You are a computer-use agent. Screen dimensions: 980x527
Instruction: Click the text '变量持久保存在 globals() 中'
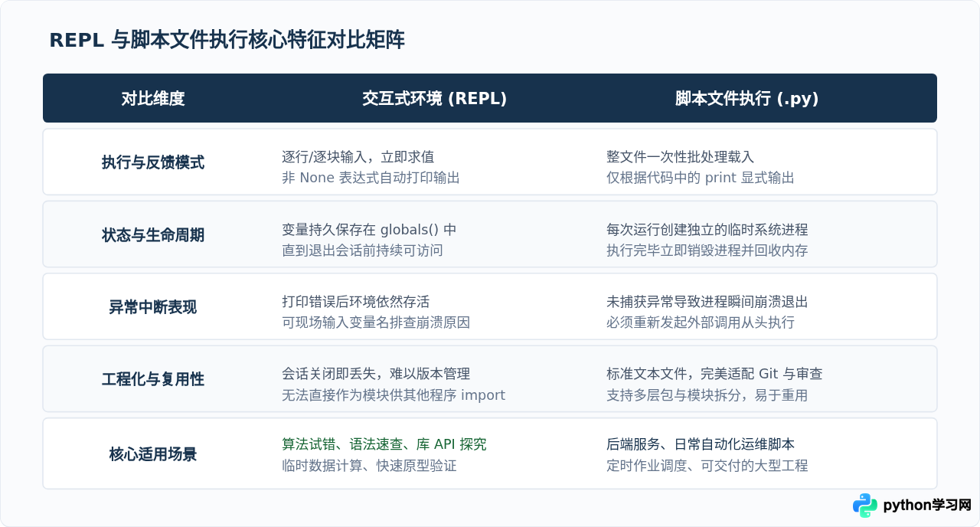click(x=370, y=230)
